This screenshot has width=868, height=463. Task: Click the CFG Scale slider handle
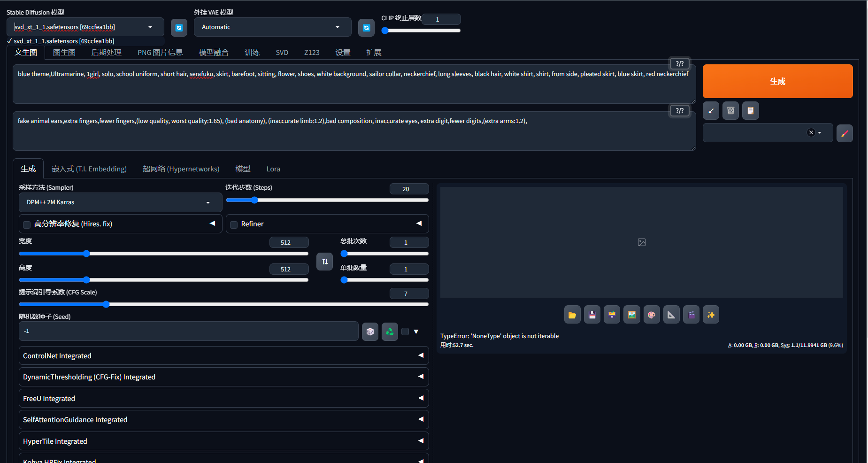pyautogui.click(x=106, y=304)
